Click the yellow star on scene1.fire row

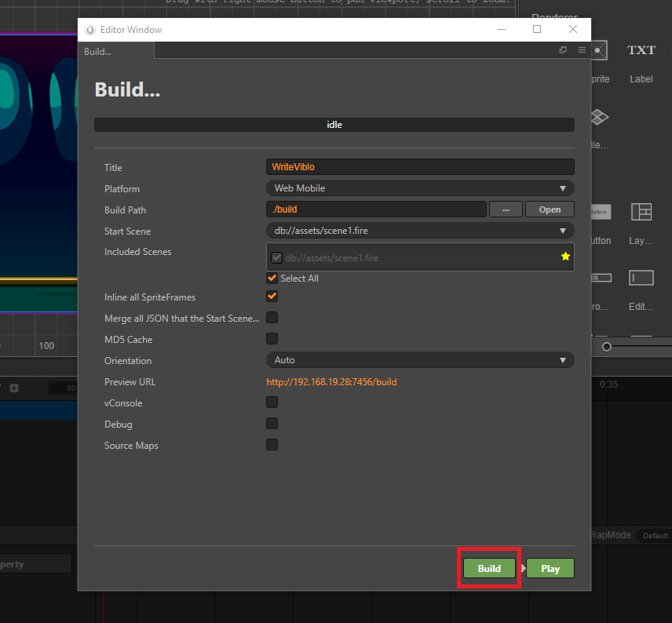click(565, 257)
